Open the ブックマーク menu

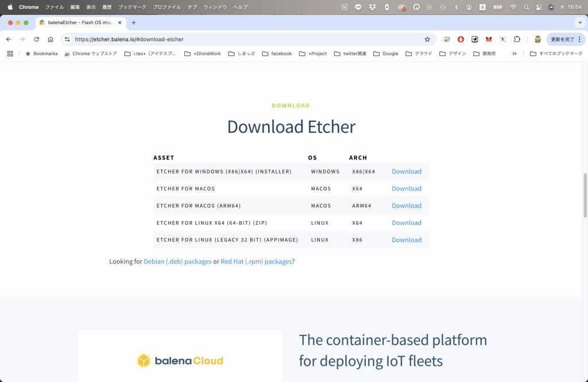[133, 7]
